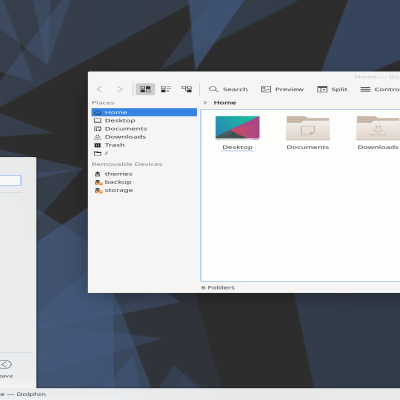Select Documents in Places panel
This screenshot has height=400, width=400.
[x=144, y=129]
